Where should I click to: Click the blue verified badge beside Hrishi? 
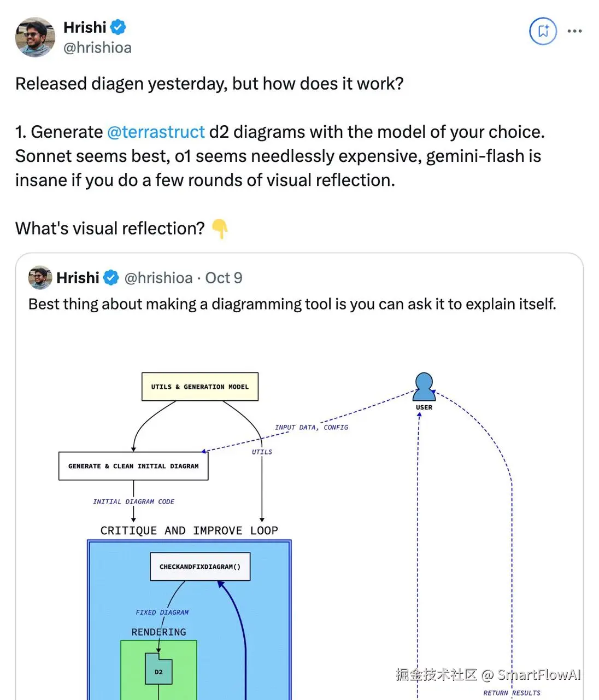point(118,27)
